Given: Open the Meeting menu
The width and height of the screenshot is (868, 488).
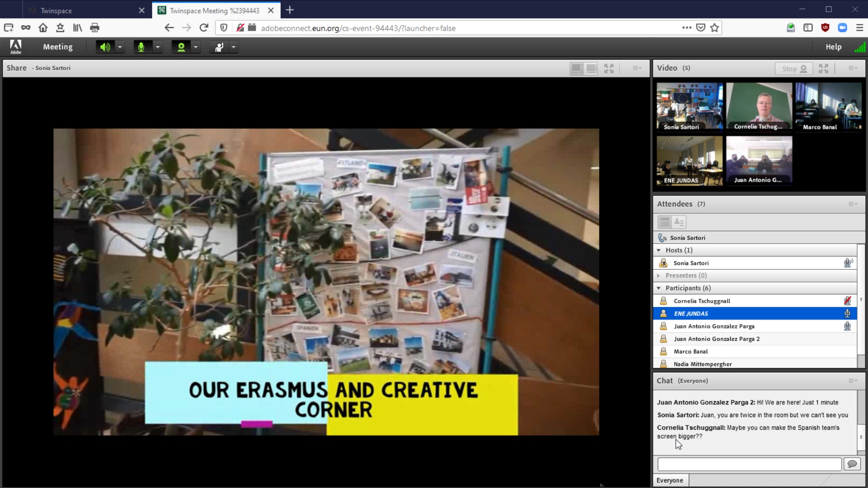Looking at the screenshot, I should [x=57, y=47].
